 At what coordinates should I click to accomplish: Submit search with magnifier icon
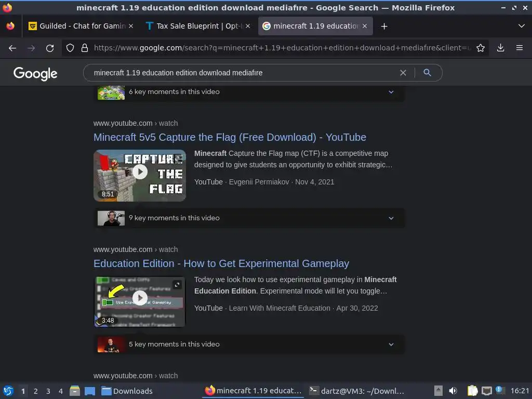(427, 73)
